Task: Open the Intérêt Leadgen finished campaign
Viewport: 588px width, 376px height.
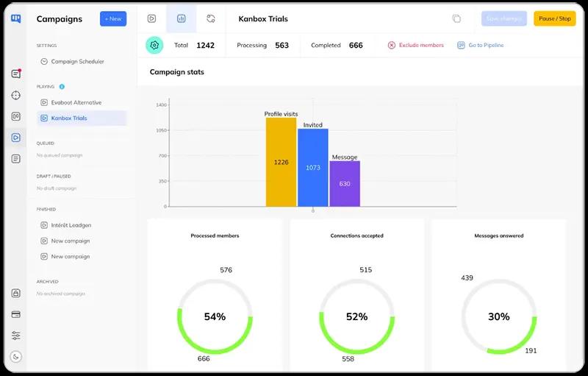Action: pos(71,225)
